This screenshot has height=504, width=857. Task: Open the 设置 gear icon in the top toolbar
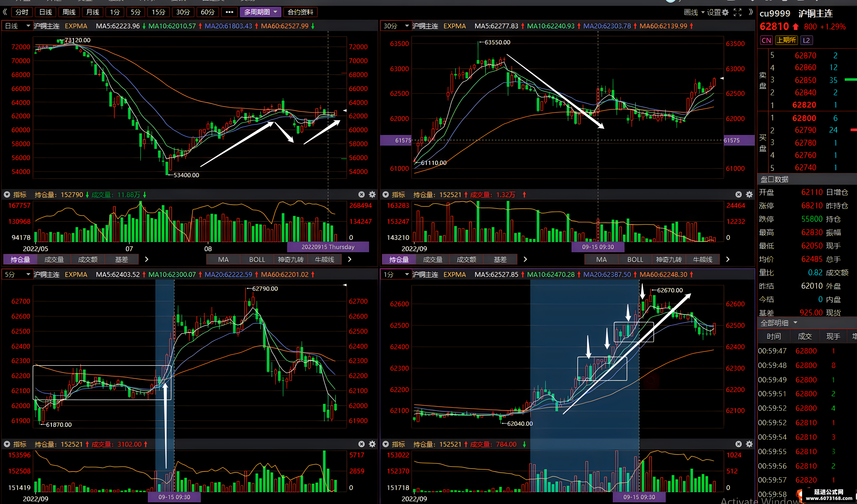[x=726, y=12]
